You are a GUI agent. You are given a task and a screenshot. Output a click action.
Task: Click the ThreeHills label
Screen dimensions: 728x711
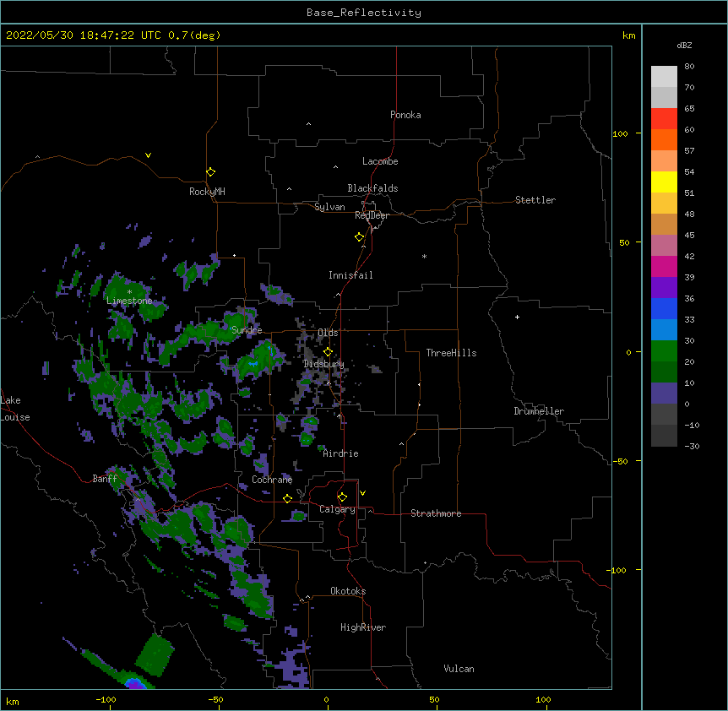point(451,353)
